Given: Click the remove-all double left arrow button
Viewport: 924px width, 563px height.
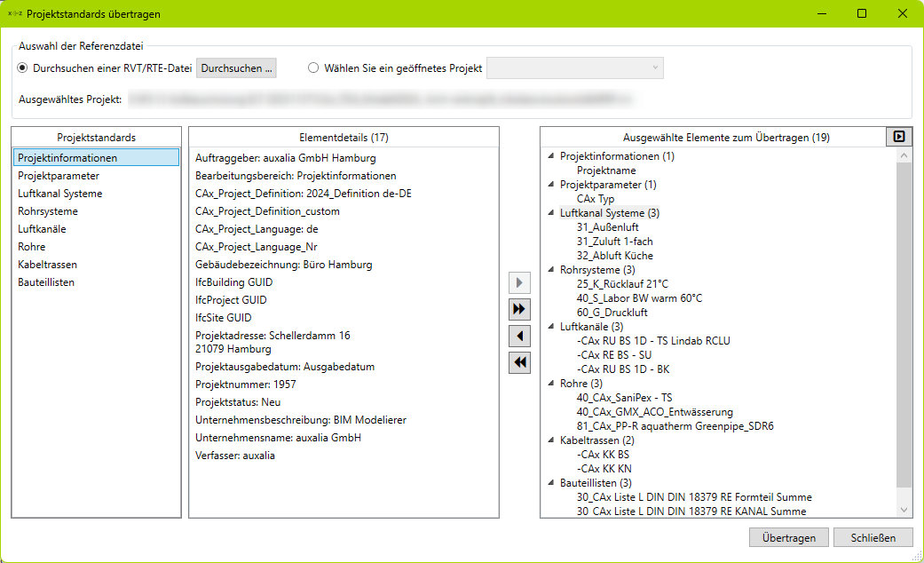Looking at the screenshot, I should pyautogui.click(x=520, y=362).
